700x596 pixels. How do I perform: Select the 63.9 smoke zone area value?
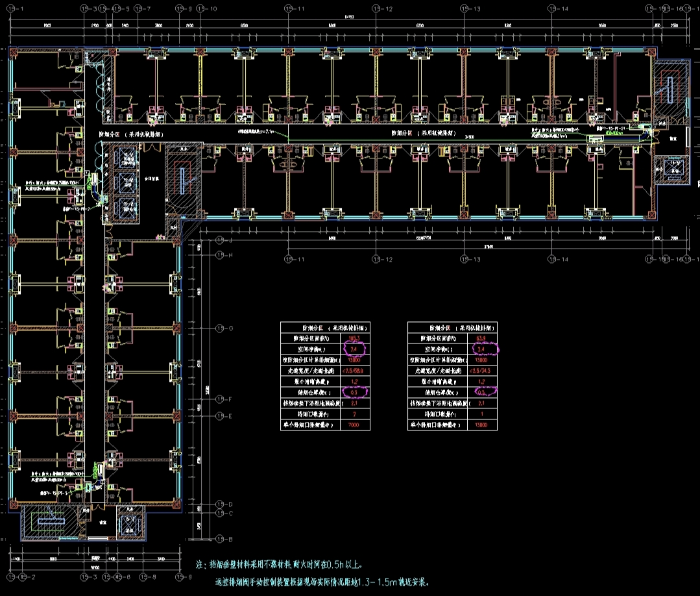(x=481, y=338)
